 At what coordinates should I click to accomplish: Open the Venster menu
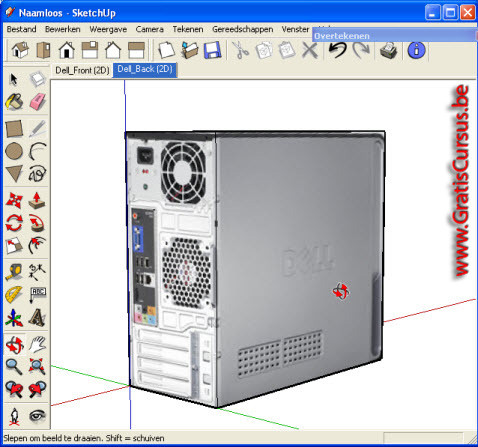point(295,29)
